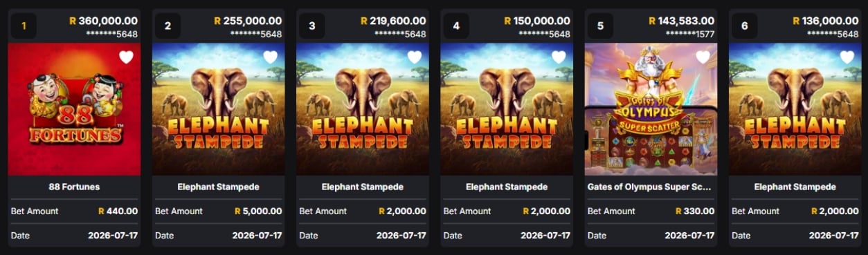The height and width of the screenshot is (255, 868).
Task: Click the 88 Fortunes title link
Action: [x=74, y=187]
